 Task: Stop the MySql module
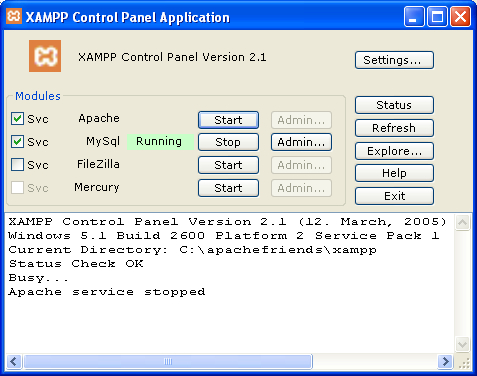(228, 142)
